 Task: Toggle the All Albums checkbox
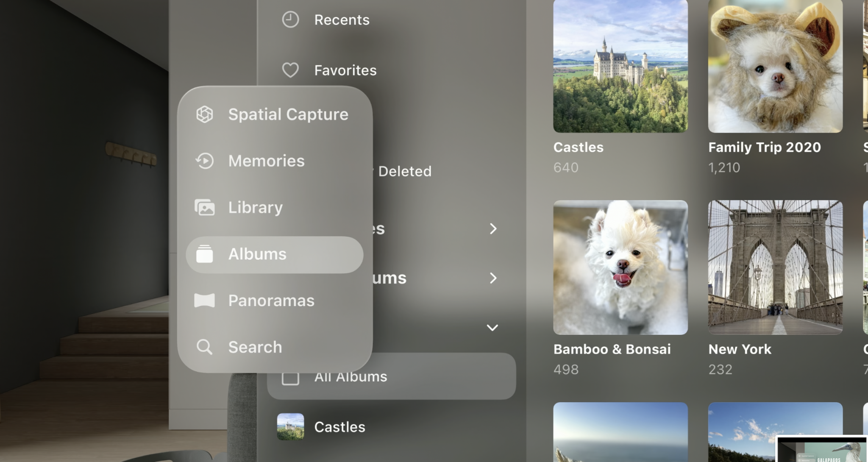[289, 376]
